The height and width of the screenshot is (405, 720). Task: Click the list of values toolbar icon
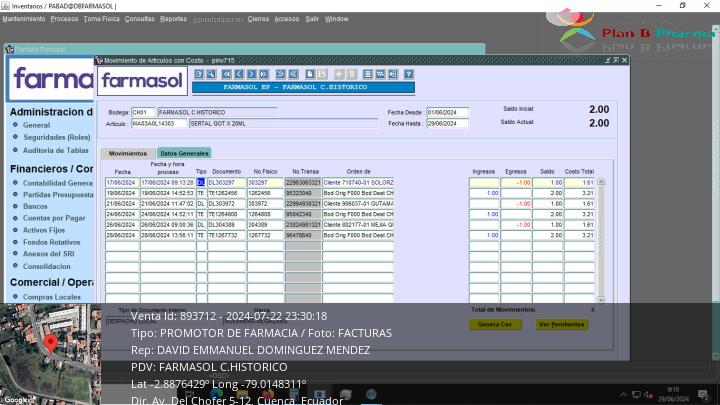click(367, 74)
